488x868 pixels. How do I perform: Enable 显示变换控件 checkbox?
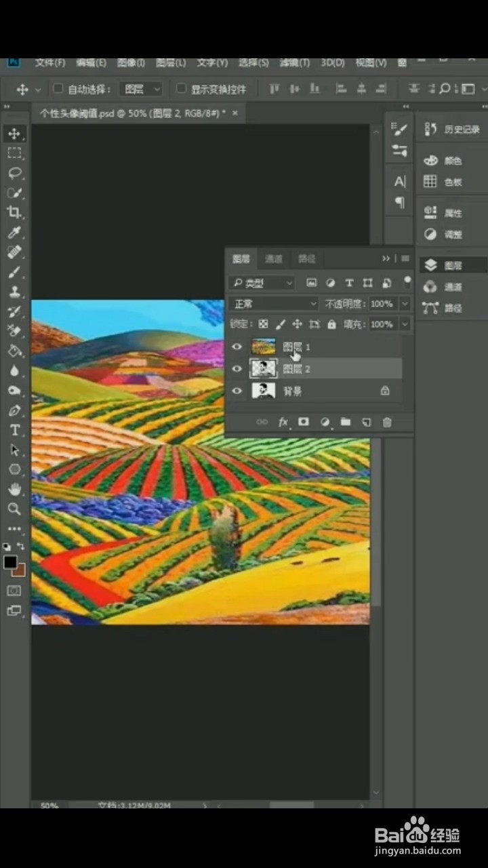(x=181, y=88)
